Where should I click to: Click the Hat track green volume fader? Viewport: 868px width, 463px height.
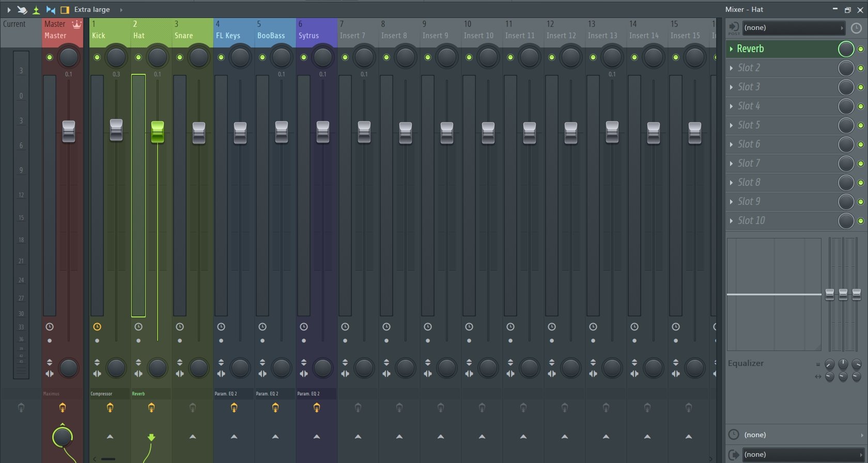158,132
